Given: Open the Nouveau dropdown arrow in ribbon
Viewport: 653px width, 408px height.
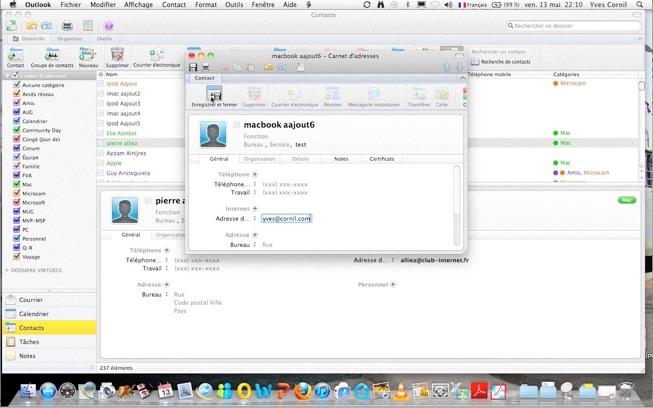Looking at the screenshot, I should (x=96, y=55).
